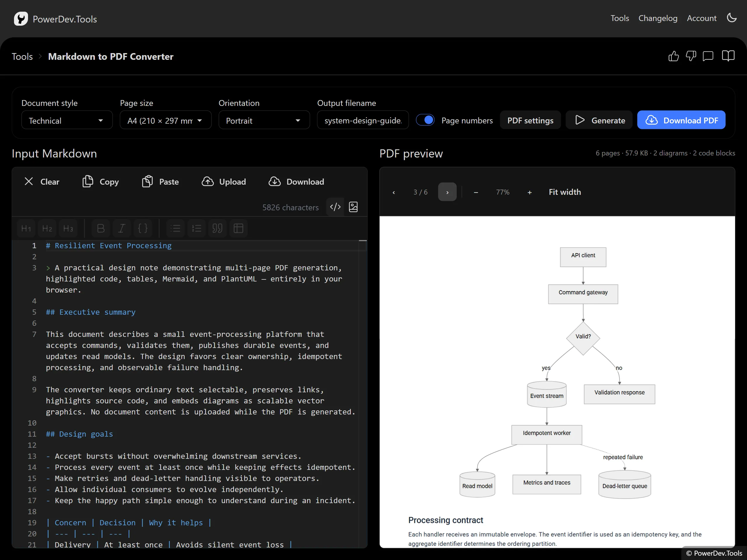This screenshot has width=747, height=560.
Task: Click the thumbs up icon
Action: pyautogui.click(x=673, y=56)
